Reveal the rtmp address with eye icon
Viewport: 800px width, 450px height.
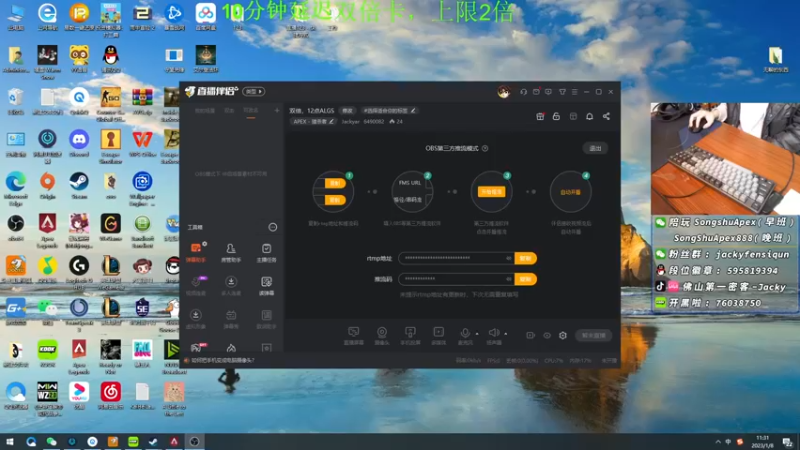(x=508, y=258)
